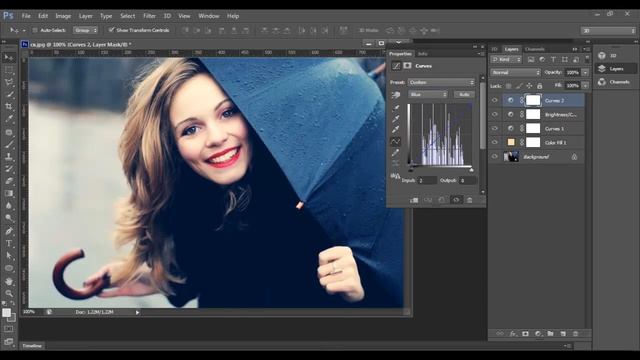The width and height of the screenshot is (640, 360).
Task: Select the Move tool in the toolbox
Action: point(9,58)
